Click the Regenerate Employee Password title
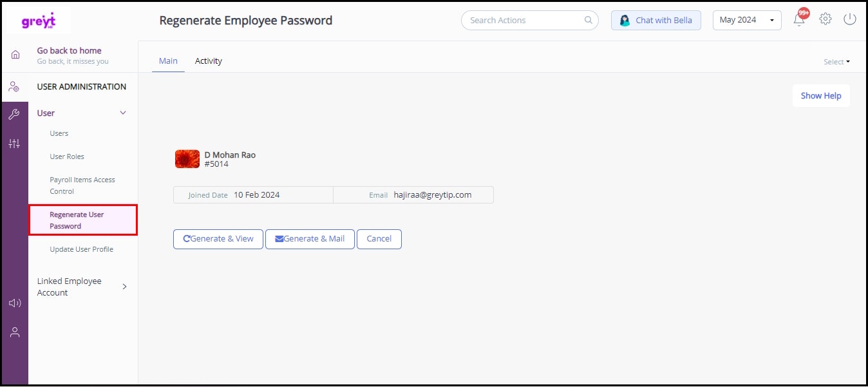868x387 pixels. 246,21
